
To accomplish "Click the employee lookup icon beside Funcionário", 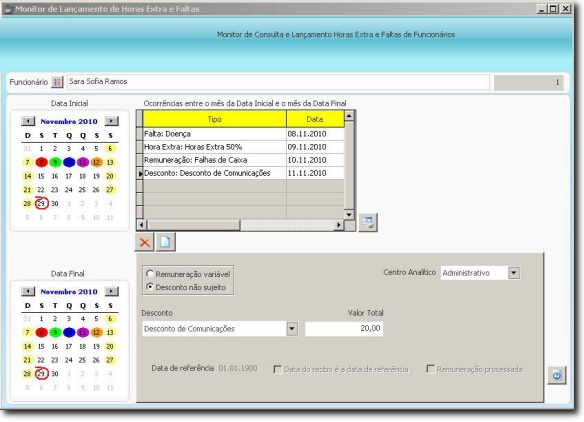I will pos(57,82).
